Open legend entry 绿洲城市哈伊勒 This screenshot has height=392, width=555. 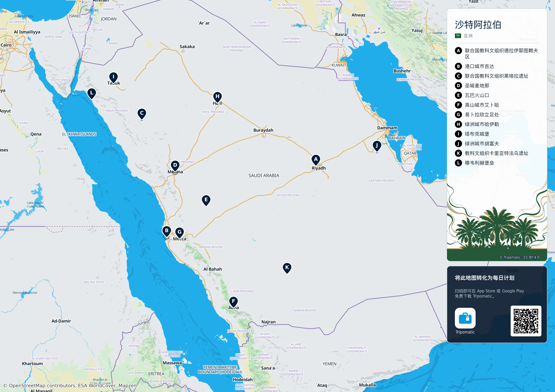pyautogui.click(x=477, y=124)
